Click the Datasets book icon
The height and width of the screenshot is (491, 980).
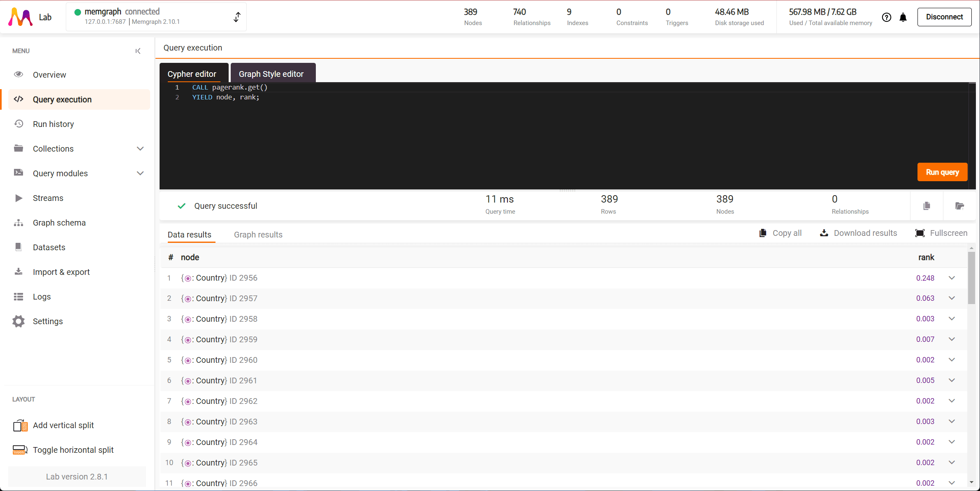(x=19, y=247)
